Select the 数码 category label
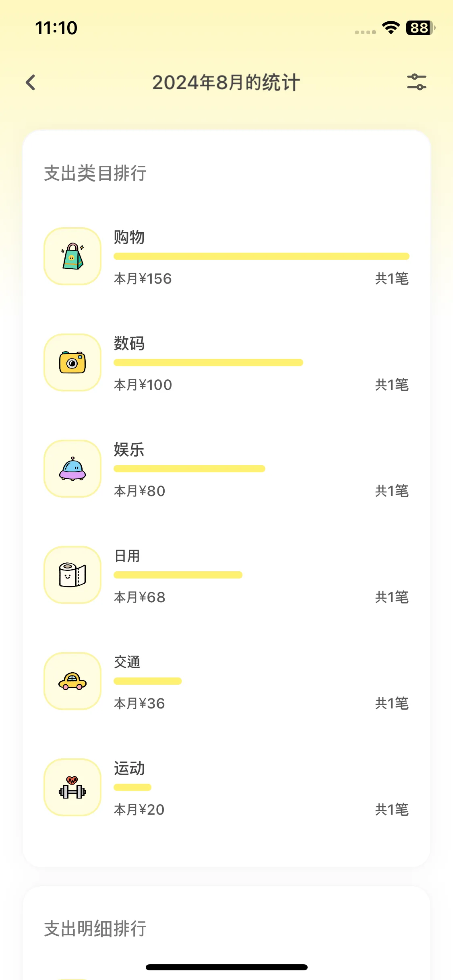Image resolution: width=453 pixels, height=980 pixels. [129, 344]
